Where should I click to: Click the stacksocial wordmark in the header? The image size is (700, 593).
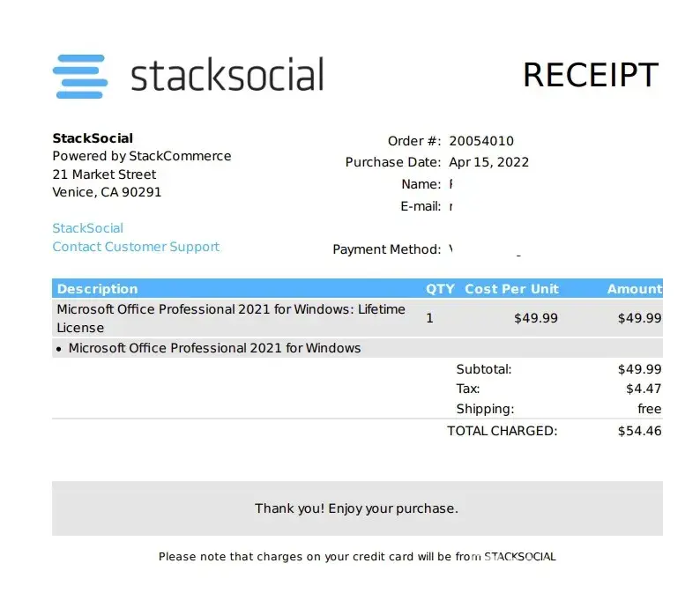pos(227,76)
